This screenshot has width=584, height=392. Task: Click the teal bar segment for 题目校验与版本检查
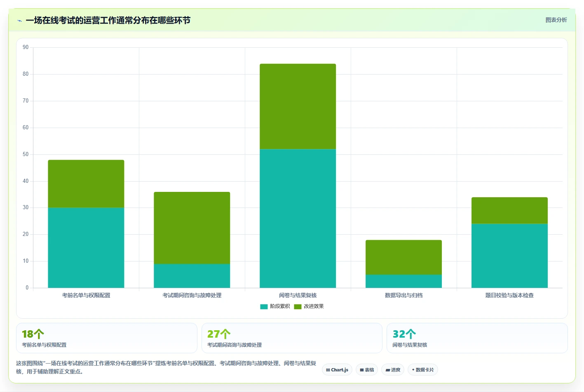[x=510, y=256]
